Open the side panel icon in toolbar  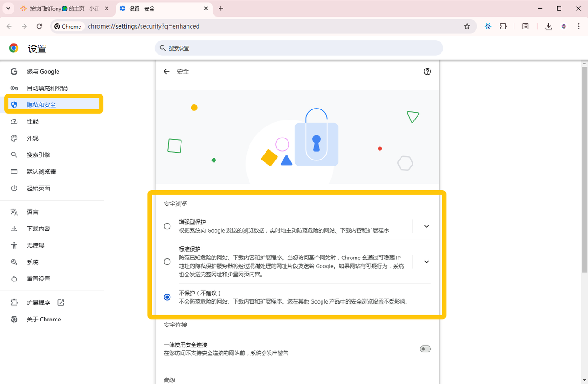click(x=526, y=26)
